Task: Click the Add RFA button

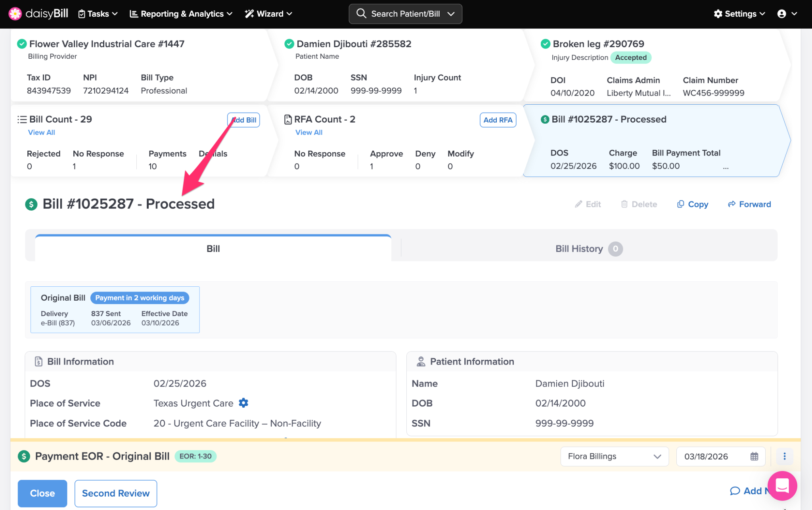Action: [x=498, y=120]
